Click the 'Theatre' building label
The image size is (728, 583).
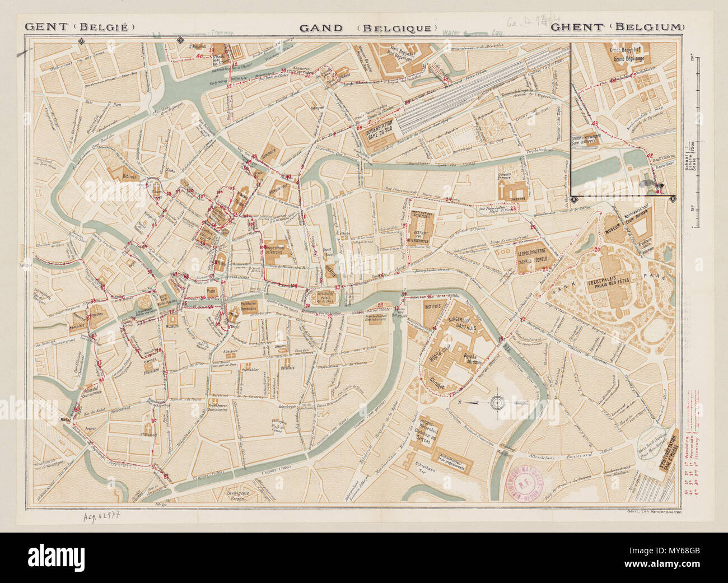click(x=331, y=273)
